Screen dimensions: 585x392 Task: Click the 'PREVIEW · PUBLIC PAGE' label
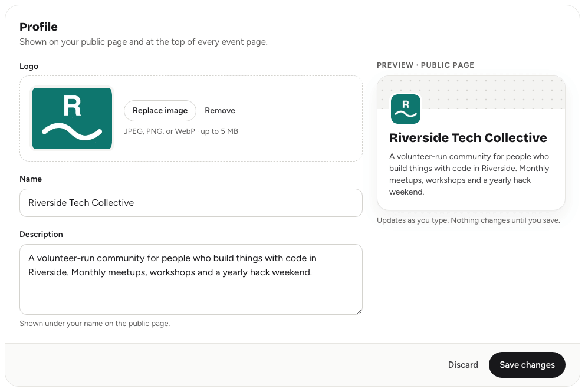[x=425, y=65]
